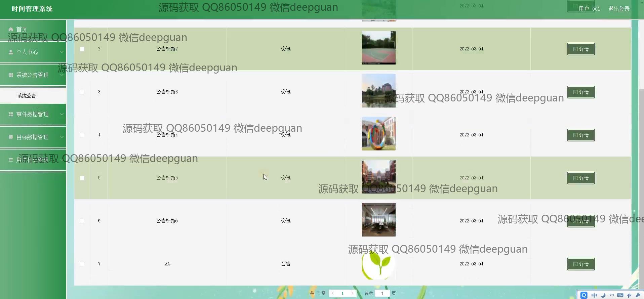Viewport: 644px width, 299px height.
Task: Expand the 个人中心 chevron
Action: [x=62, y=52]
